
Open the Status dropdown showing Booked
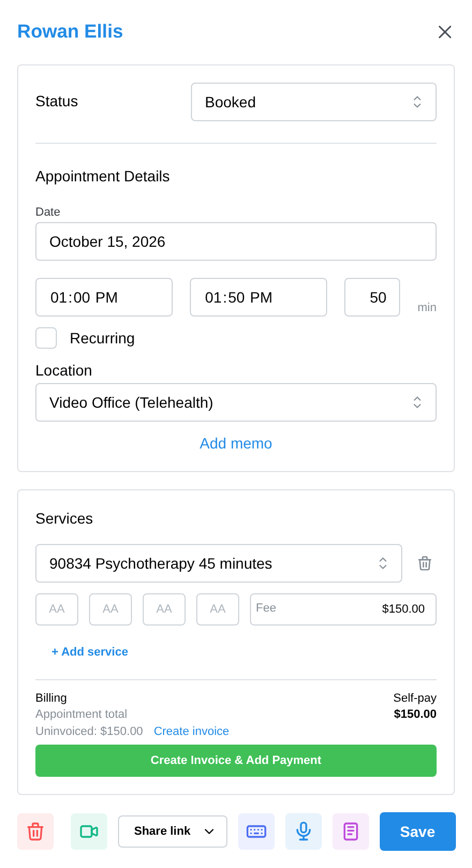[314, 102]
